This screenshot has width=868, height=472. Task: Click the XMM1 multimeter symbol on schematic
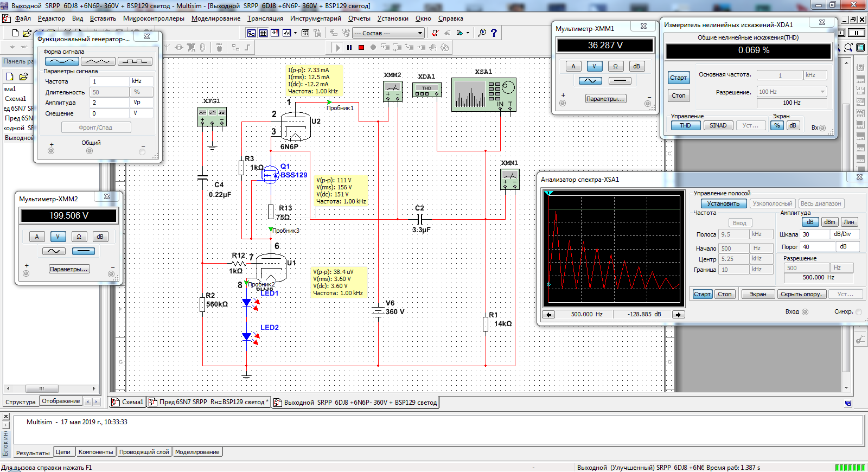pos(510,179)
